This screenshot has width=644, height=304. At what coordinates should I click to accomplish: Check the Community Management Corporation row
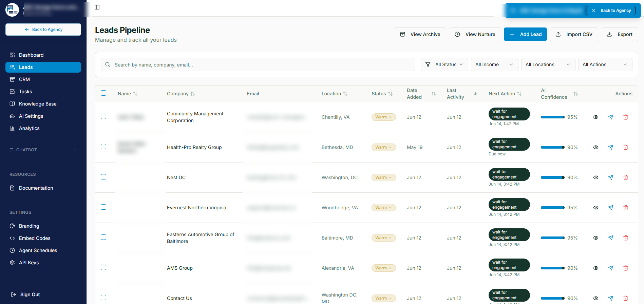click(x=103, y=116)
